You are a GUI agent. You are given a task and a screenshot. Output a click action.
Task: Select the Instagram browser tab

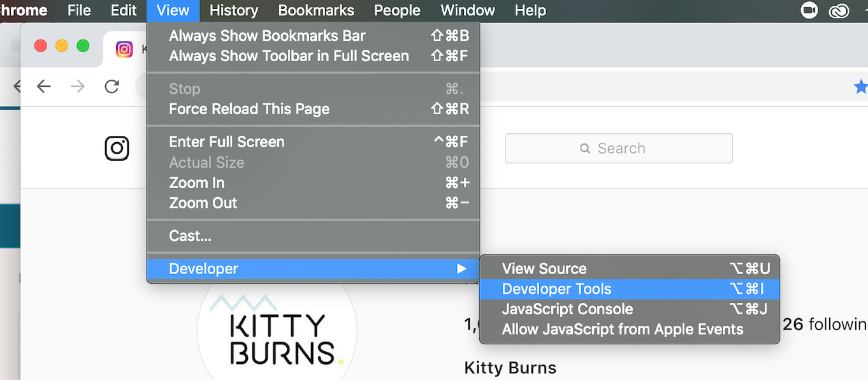click(124, 49)
